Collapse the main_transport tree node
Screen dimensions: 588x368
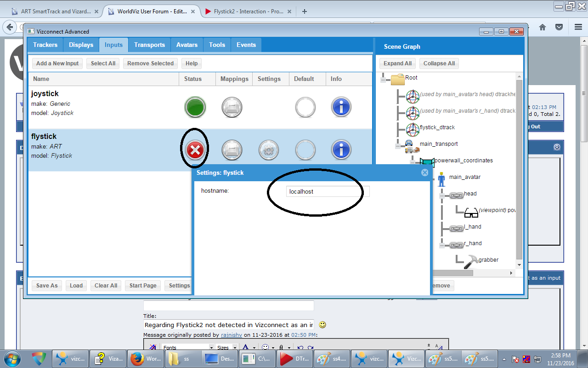[398, 146]
